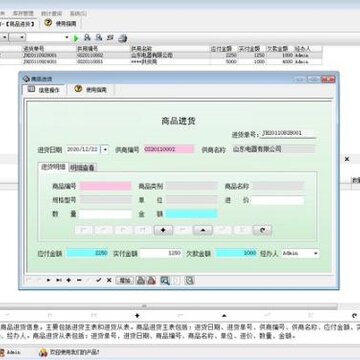360x360 pixels.
Task: Click the first printer icon in dialog bottom toolbar
Action: [x=141, y=280]
